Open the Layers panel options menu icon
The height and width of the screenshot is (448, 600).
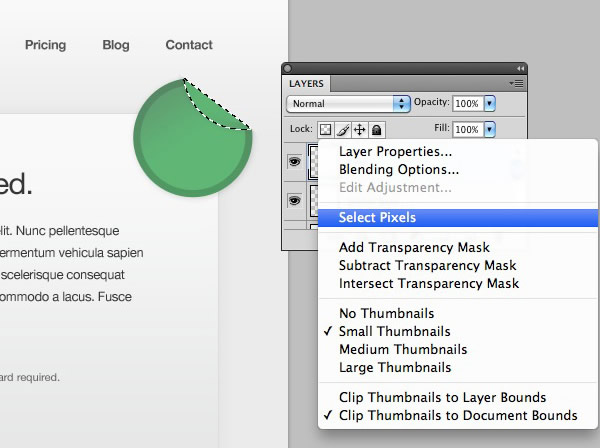[517, 83]
